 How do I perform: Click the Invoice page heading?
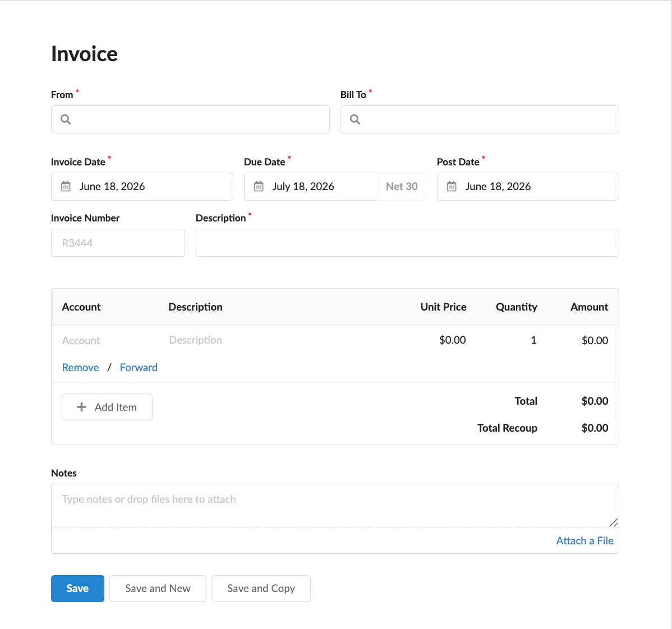coord(85,54)
